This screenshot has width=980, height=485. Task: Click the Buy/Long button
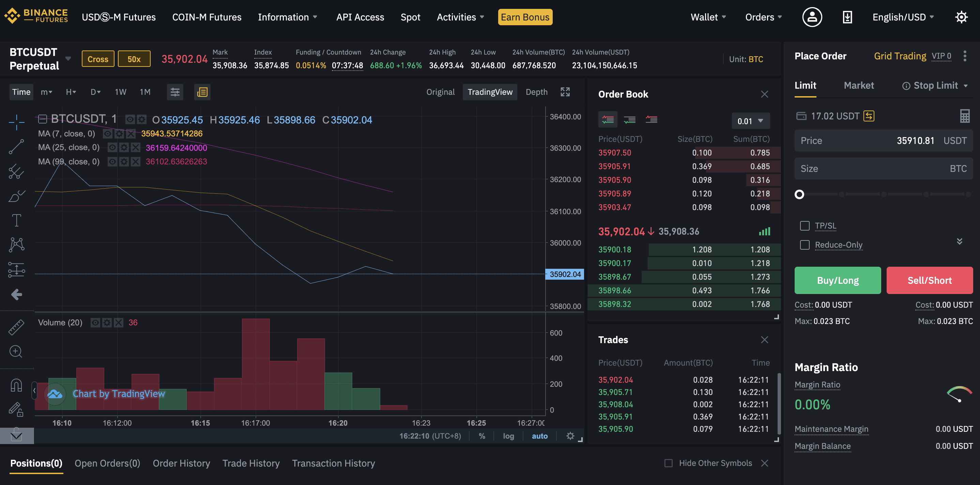[837, 280]
